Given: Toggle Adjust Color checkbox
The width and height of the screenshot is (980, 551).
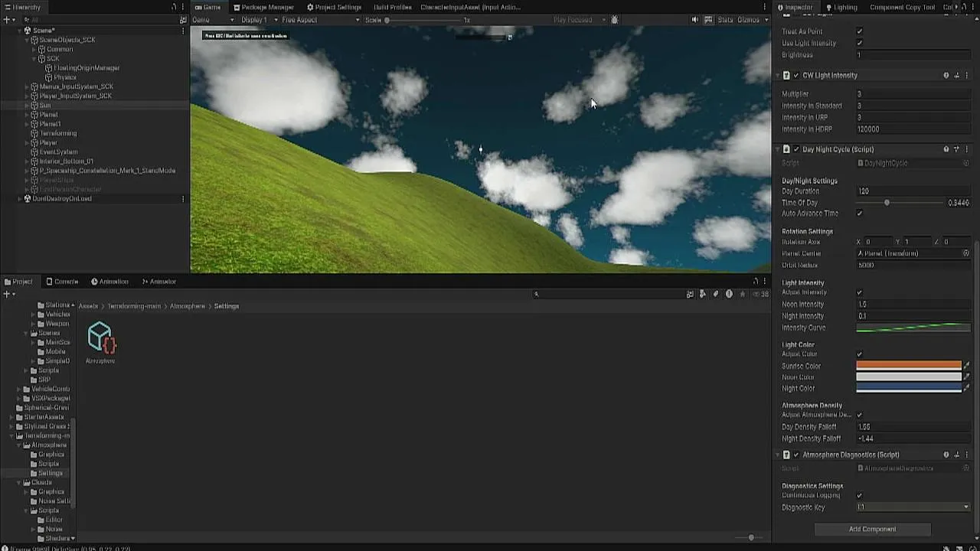Looking at the screenshot, I should point(860,354).
